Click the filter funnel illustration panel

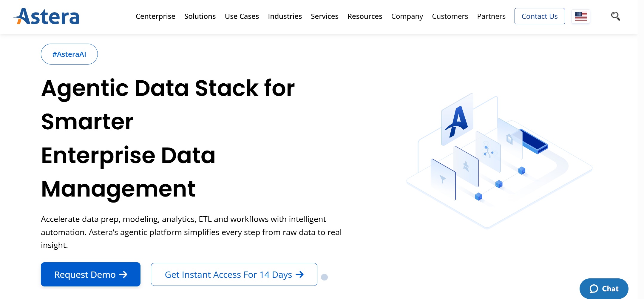click(x=443, y=180)
